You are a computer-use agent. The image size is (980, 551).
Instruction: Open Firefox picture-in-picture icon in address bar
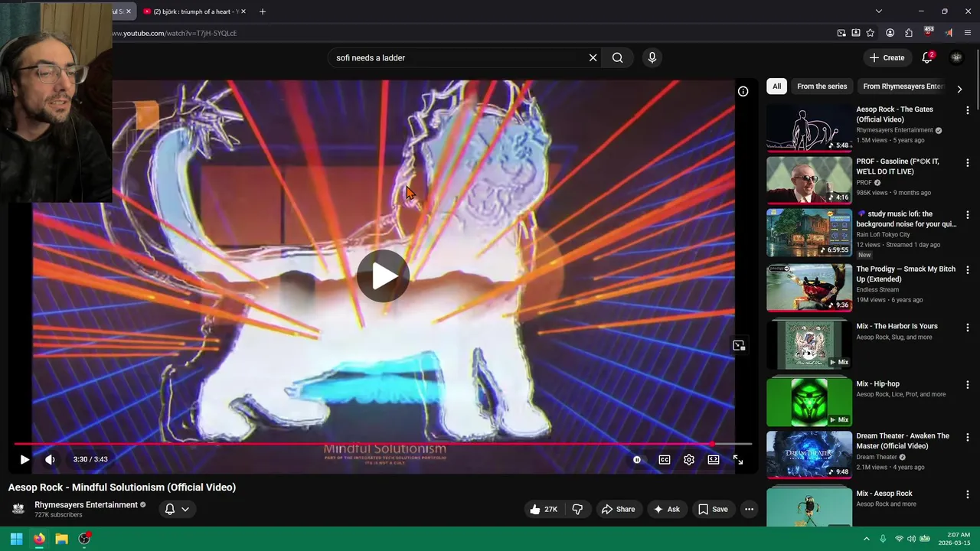pyautogui.click(x=841, y=33)
